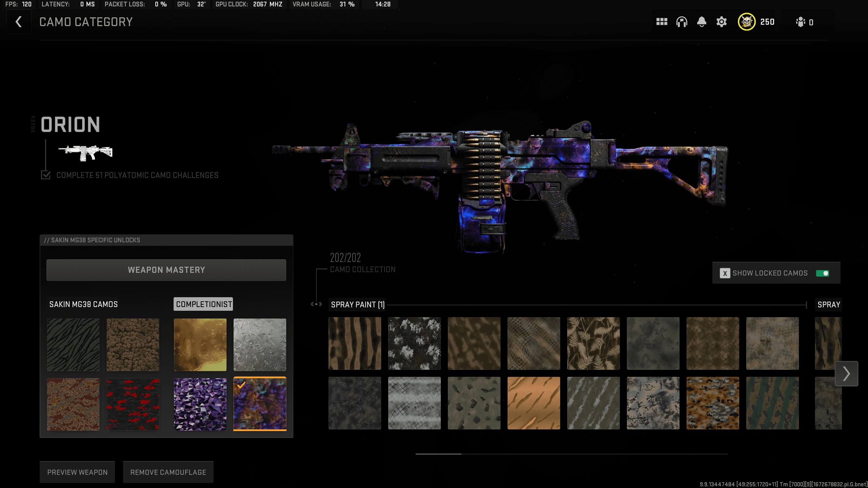
Task: Select brown crosshatch spray camo
Action: point(713,343)
